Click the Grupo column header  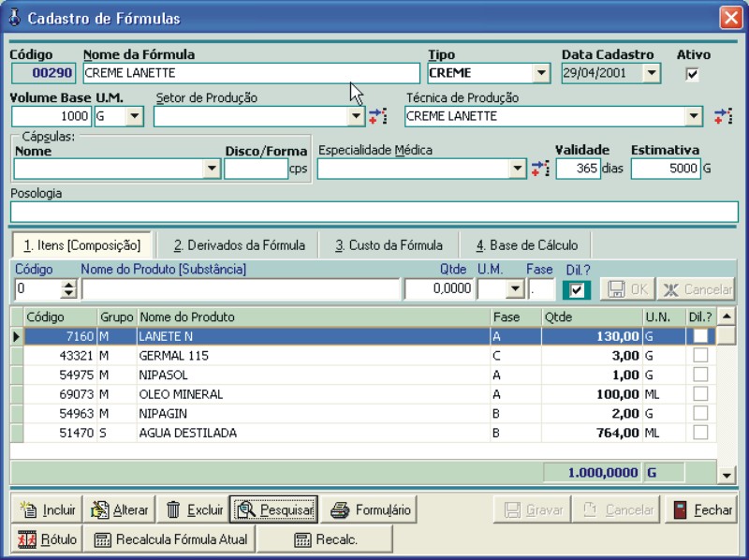click(117, 317)
